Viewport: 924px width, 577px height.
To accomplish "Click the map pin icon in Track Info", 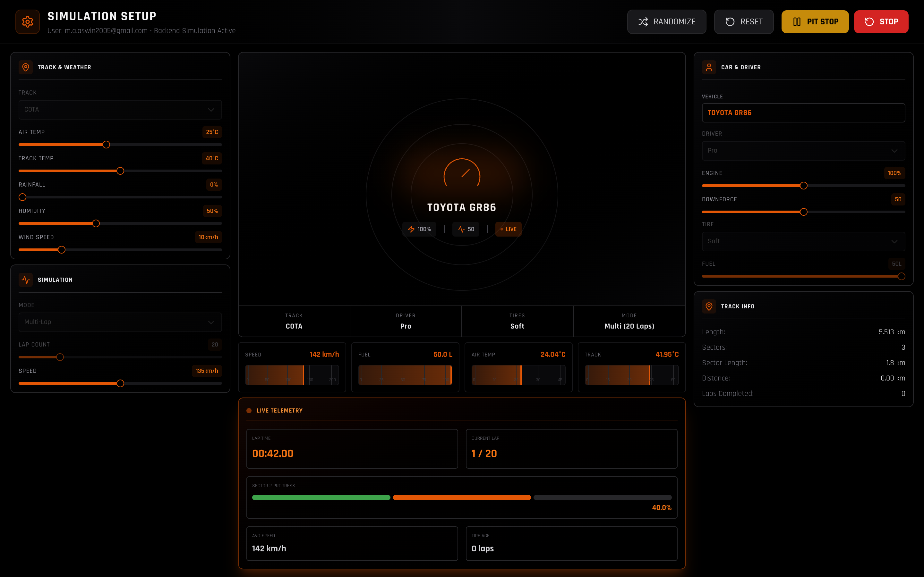I will click(x=709, y=306).
